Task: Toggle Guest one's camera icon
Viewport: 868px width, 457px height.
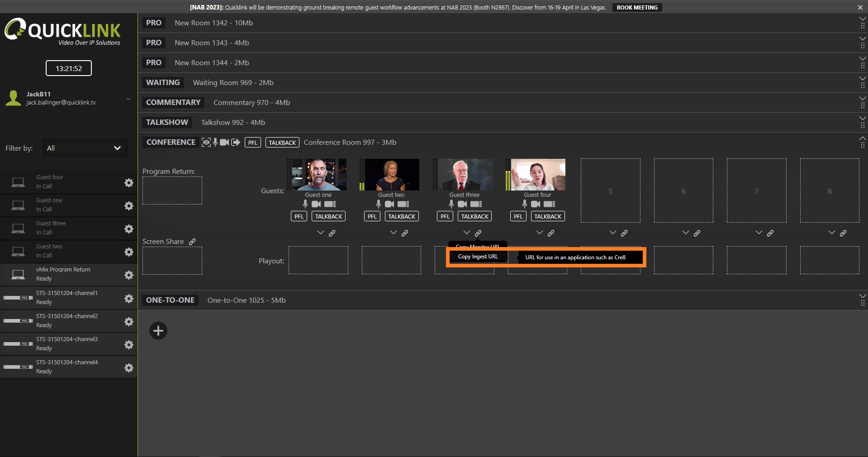Action: pos(316,204)
